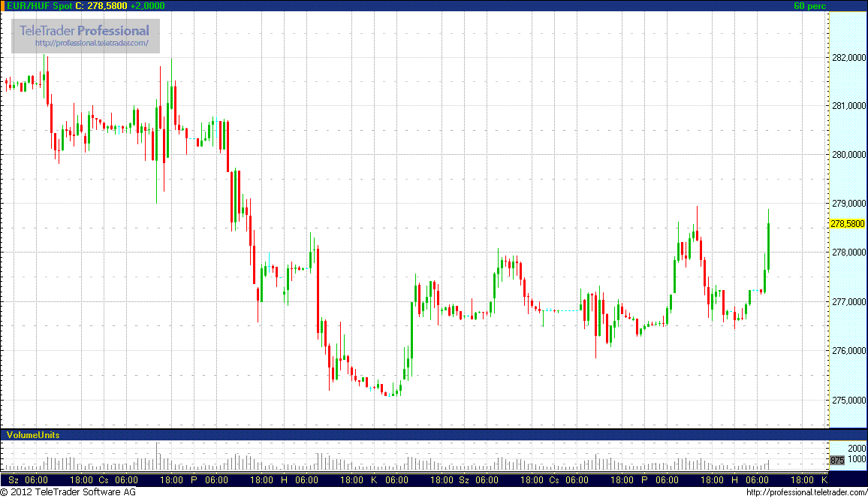Click the 277,0000 price axis label

[848, 302]
